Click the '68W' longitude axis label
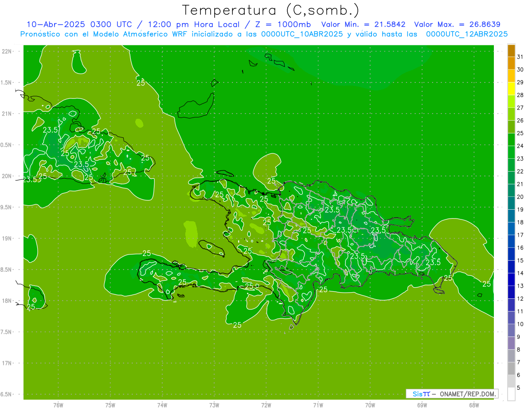 pos(474,405)
